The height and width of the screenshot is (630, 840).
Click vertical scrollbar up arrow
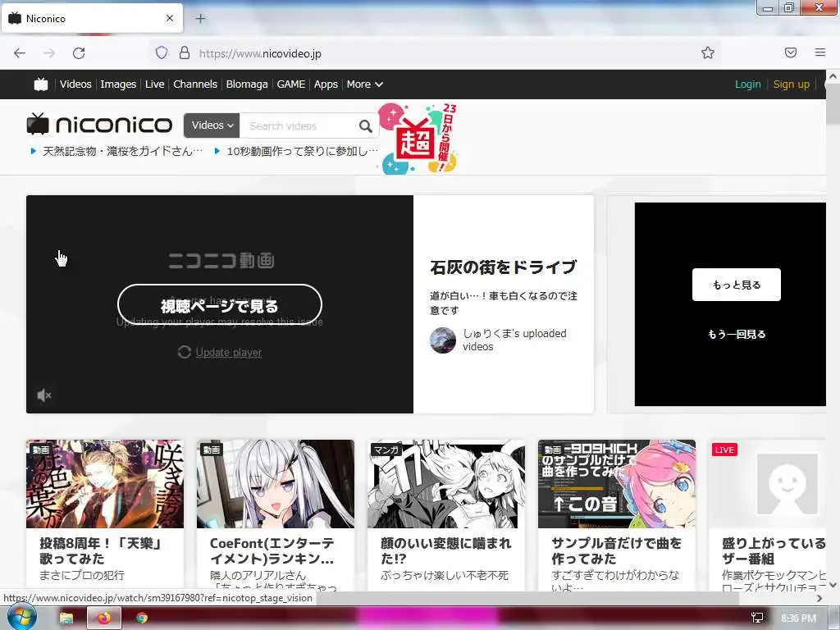(x=833, y=76)
